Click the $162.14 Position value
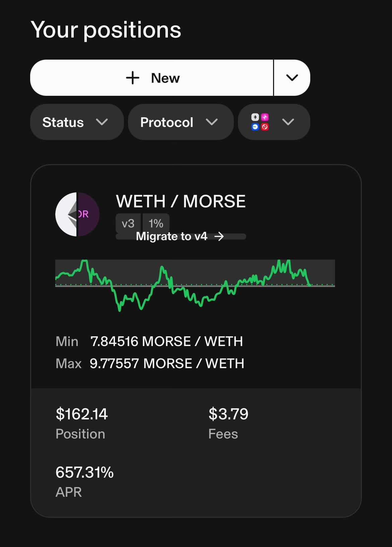 click(x=82, y=414)
